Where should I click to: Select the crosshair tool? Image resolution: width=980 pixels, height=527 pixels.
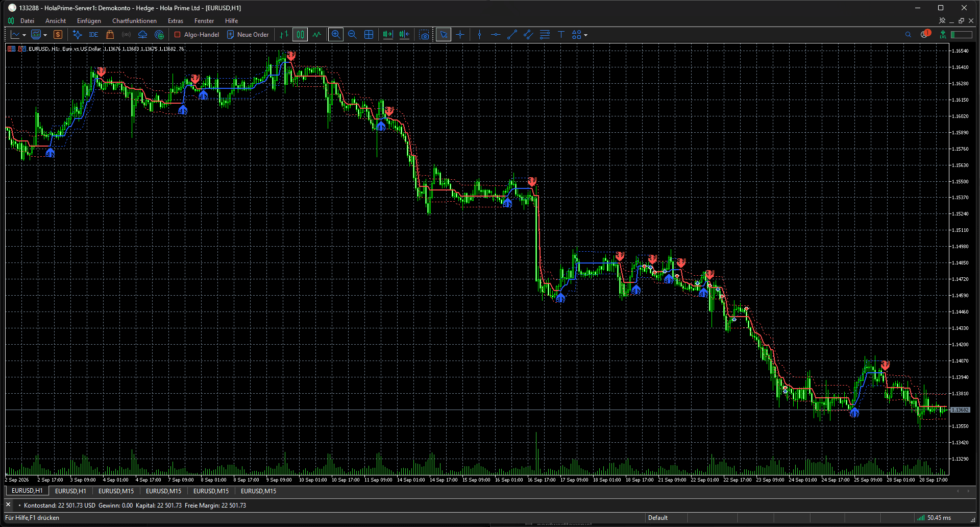(460, 35)
